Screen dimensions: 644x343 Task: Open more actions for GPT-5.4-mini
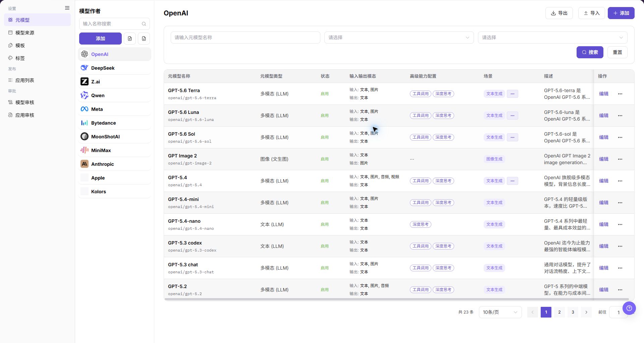(x=620, y=203)
